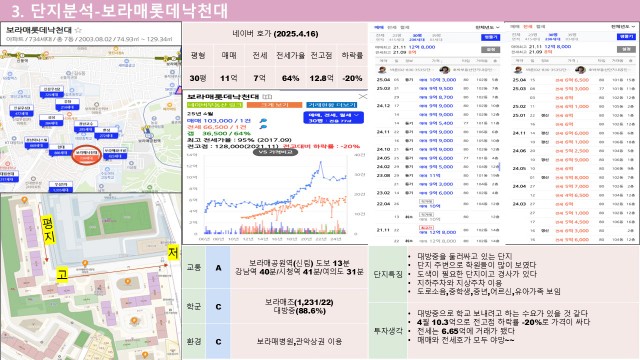Select the 매매 tab in the left listing panel
Image resolution: width=640 pixels, height=360 pixels.
click(379, 27)
